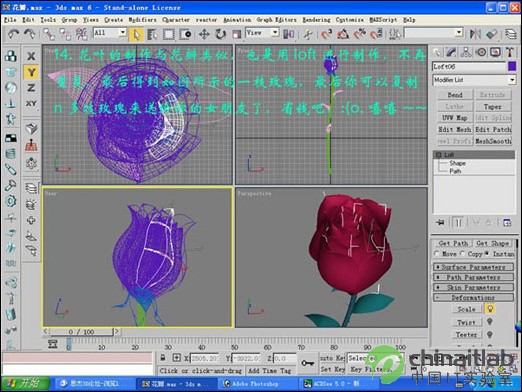The height and width of the screenshot is (392, 522).
Task: Select the Shape sub-object in stack
Action: click(457, 163)
